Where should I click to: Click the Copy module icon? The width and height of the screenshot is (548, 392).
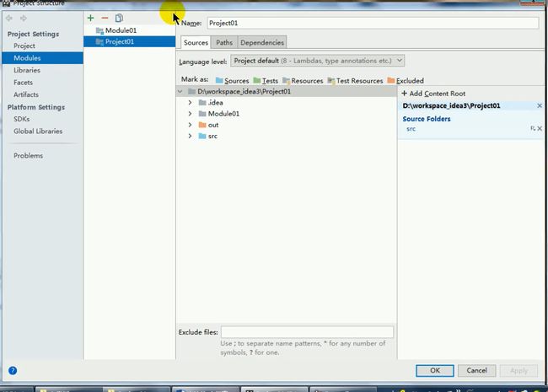119,18
